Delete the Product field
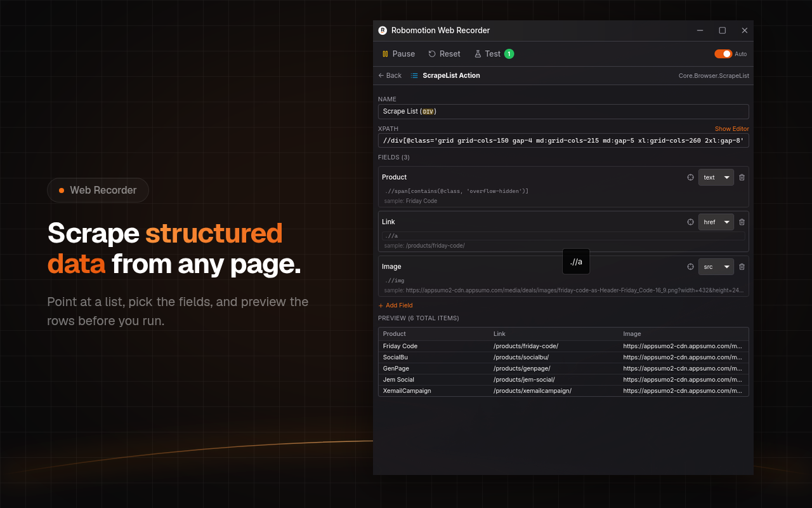Image resolution: width=812 pixels, height=508 pixels. [x=742, y=177]
